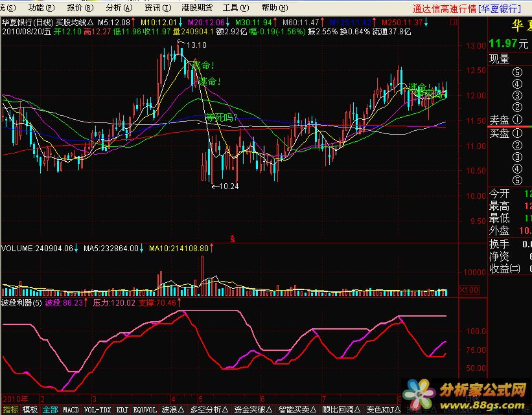
Task: Click the month 7 timeline marker
Action: pos(324,399)
